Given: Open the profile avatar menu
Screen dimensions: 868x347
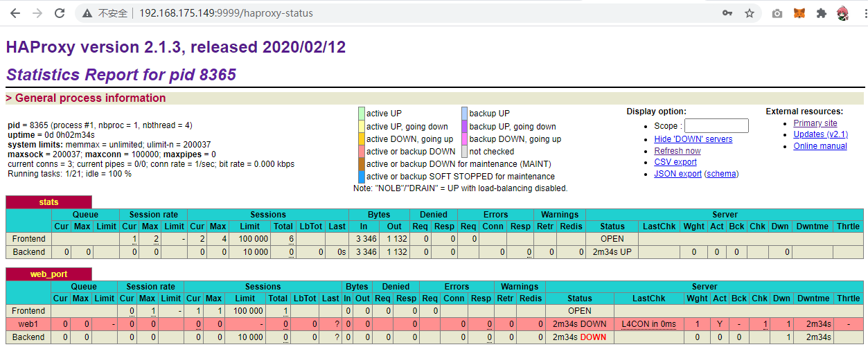Looking at the screenshot, I should point(843,13).
